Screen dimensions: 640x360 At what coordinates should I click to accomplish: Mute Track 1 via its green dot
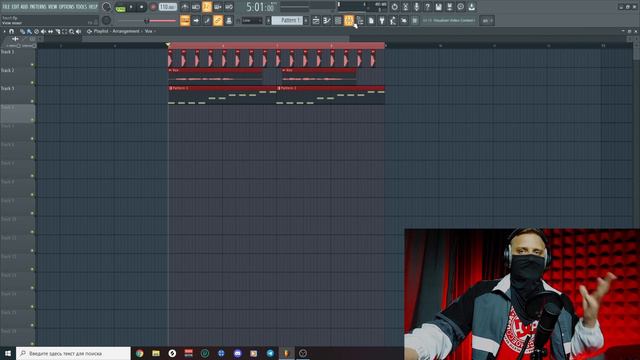pyautogui.click(x=32, y=64)
